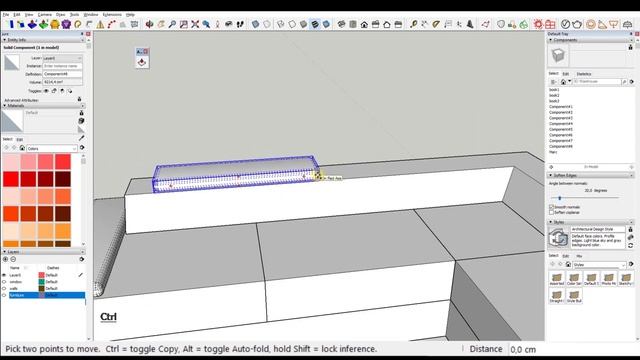Click the In Model home icon in Components
The height and width of the screenshot is (360, 640).
click(563, 82)
